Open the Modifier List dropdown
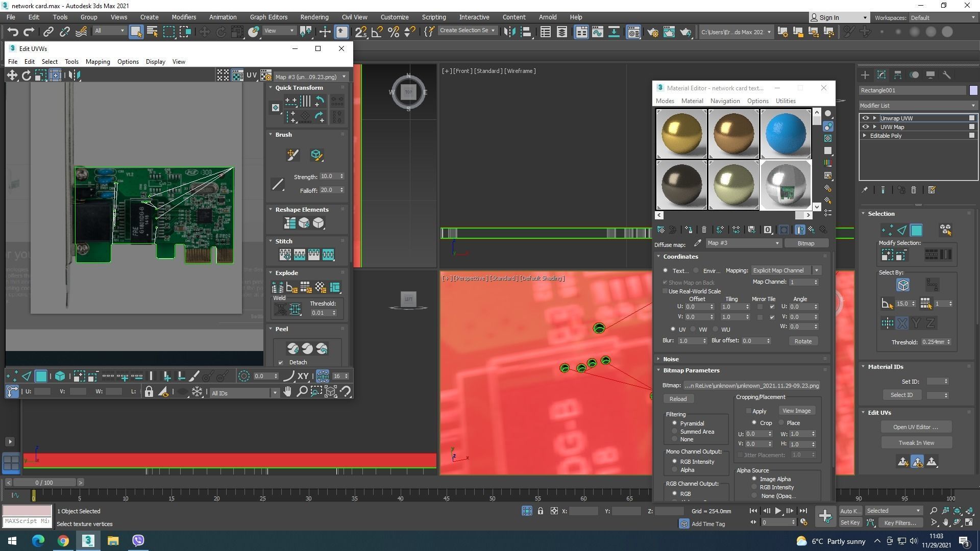980x551 pixels. click(x=918, y=106)
